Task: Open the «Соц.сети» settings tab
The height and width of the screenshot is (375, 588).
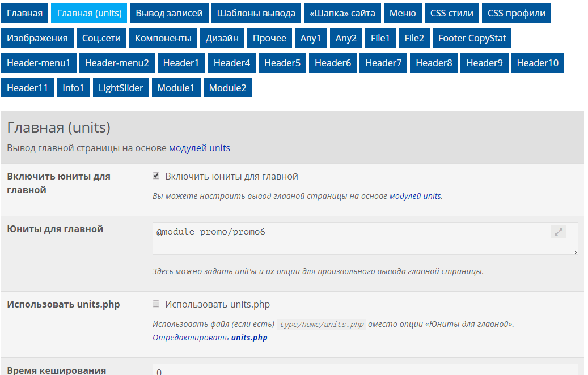Action: [x=102, y=38]
